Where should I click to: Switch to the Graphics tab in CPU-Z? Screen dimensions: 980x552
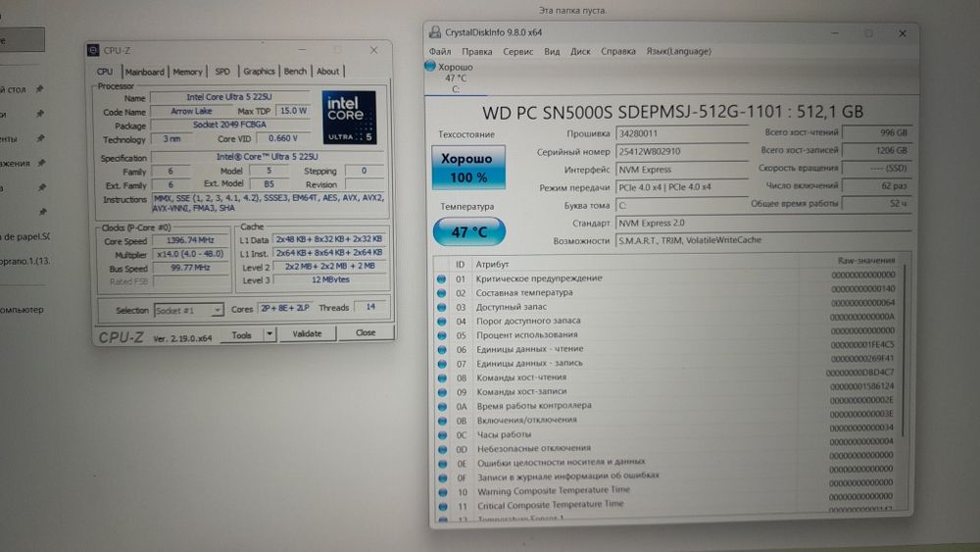point(259,72)
